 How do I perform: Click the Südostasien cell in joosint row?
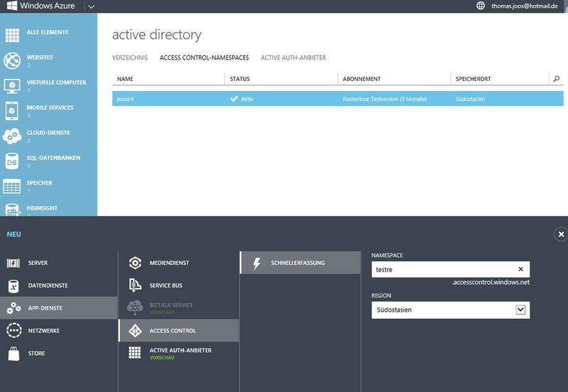pos(470,99)
